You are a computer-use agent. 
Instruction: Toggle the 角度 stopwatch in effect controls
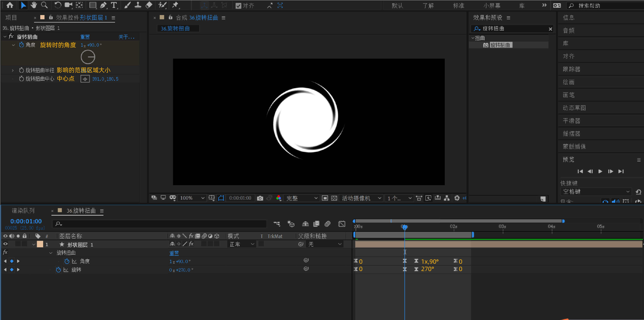(22, 45)
